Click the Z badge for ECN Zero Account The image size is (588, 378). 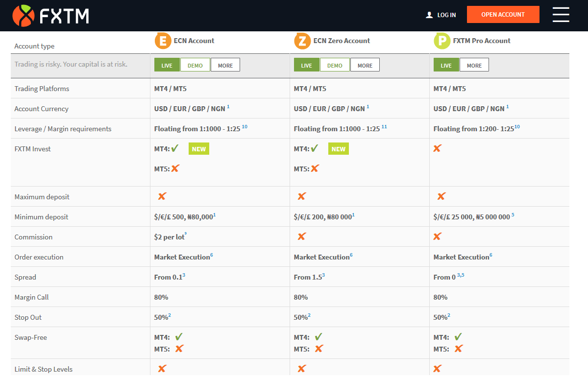tap(302, 41)
